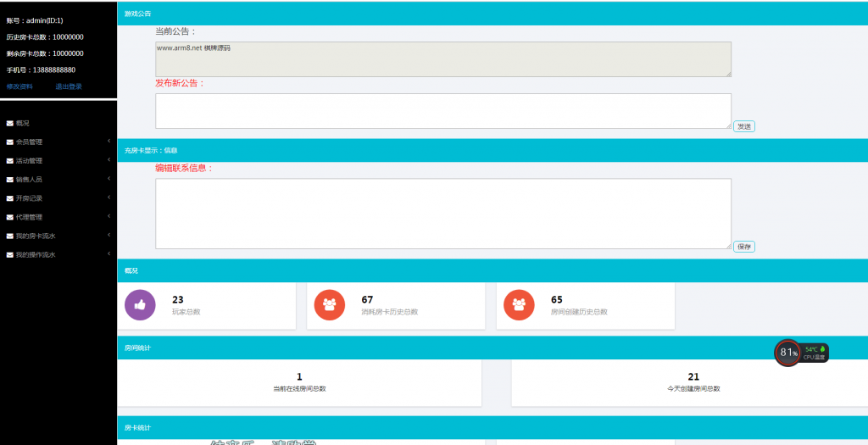Click the 65 房间创建历史总数 value
Screen dimensions: 868x445
tap(556, 299)
